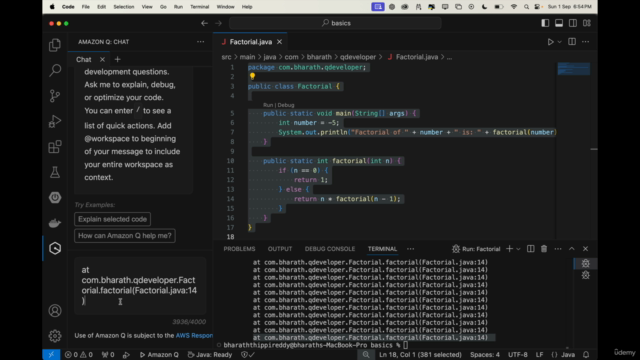Click the Explain selected code example
Screen dimensions: 640x360
(x=112, y=219)
